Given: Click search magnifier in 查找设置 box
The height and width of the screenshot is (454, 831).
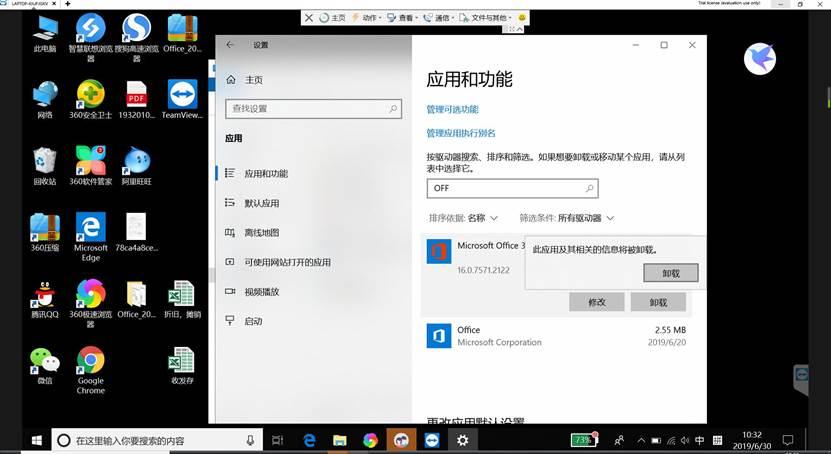Looking at the screenshot, I should pos(393,109).
